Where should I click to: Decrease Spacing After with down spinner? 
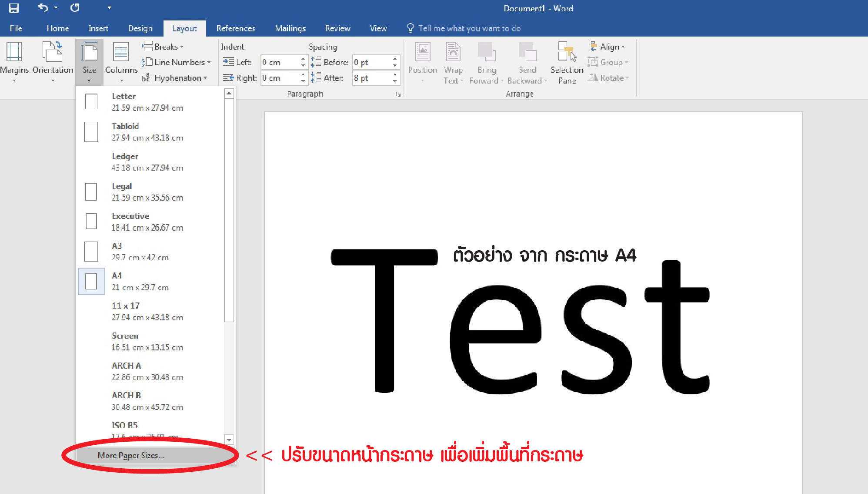(x=395, y=81)
